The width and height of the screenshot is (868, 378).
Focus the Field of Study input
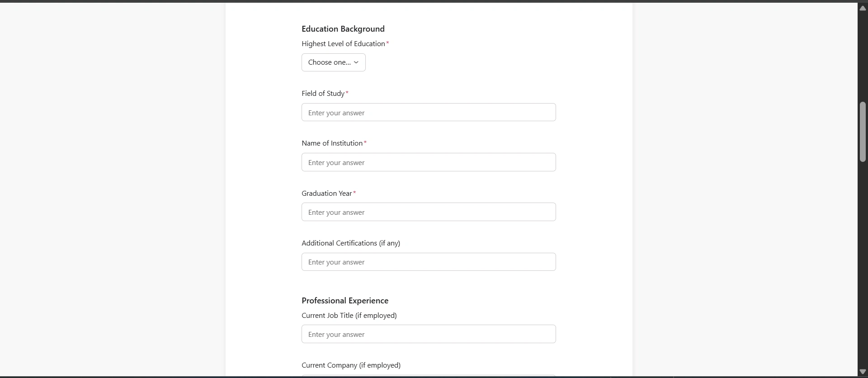pos(428,113)
